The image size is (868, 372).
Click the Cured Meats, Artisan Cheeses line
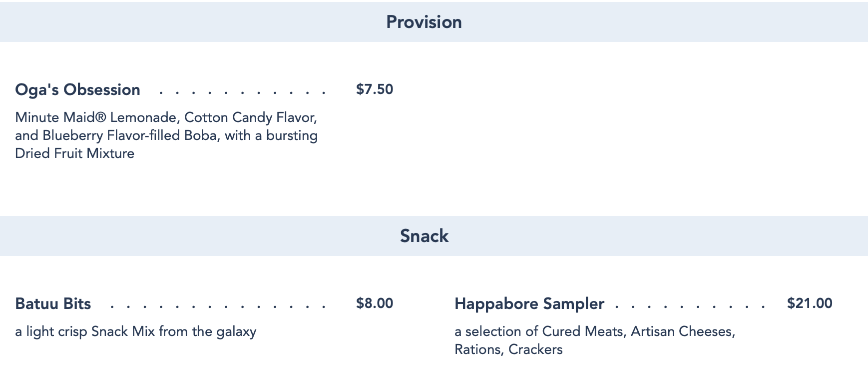click(x=594, y=331)
